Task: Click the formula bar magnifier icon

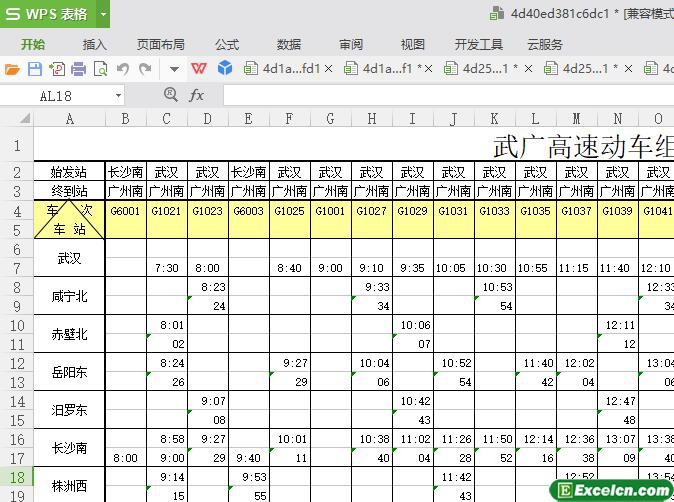Action: point(171,94)
